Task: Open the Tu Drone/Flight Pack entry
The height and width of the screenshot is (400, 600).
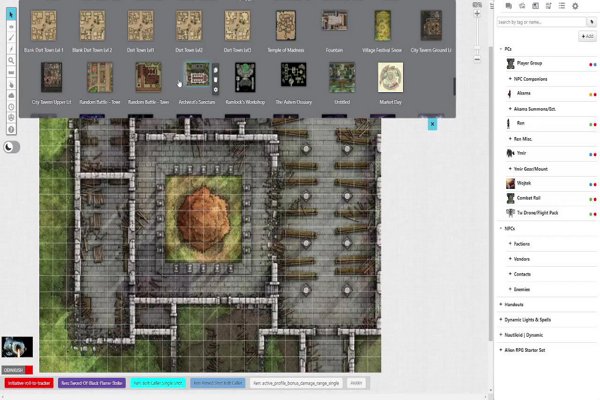Action: click(x=550, y=213)
